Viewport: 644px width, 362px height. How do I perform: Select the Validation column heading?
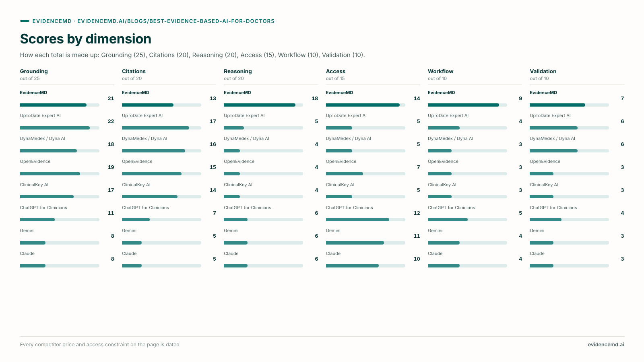[543, 71]
